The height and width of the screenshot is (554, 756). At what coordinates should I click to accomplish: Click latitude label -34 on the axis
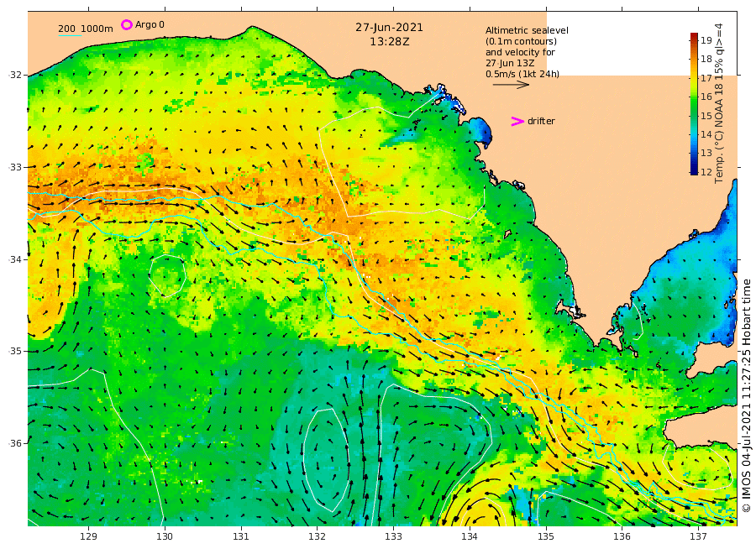pos(15,259)
